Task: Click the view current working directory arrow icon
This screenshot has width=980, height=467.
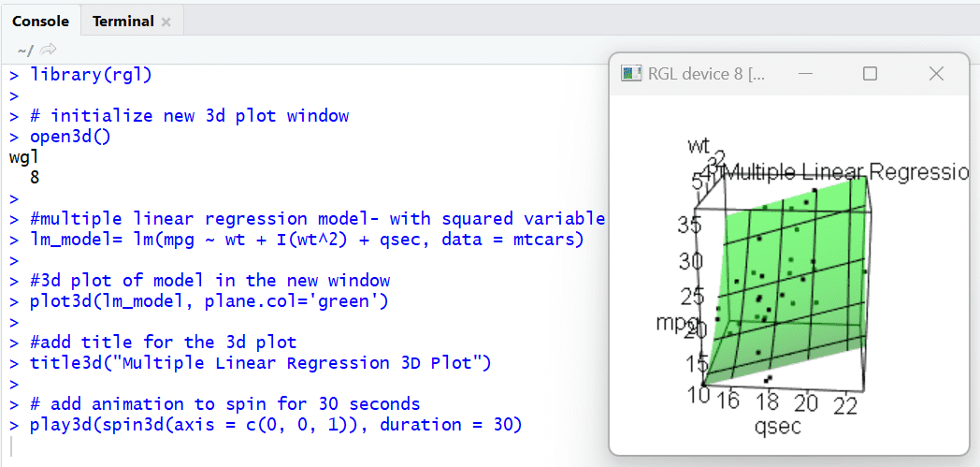Action: click(48, 49)
